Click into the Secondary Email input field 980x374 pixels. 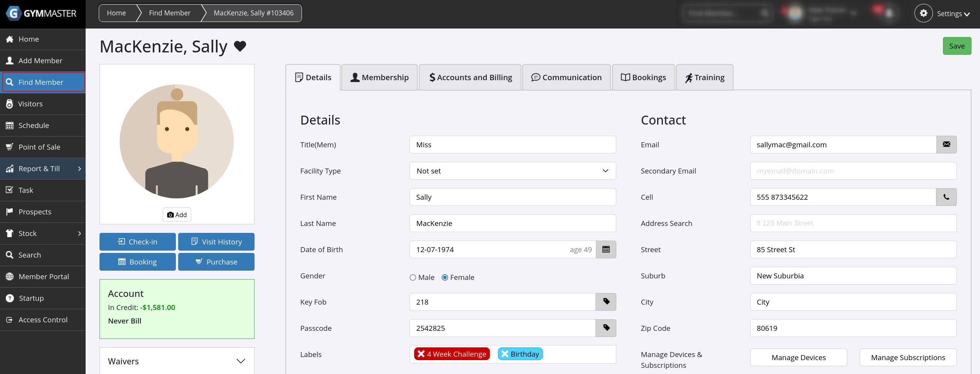(853, 171)
